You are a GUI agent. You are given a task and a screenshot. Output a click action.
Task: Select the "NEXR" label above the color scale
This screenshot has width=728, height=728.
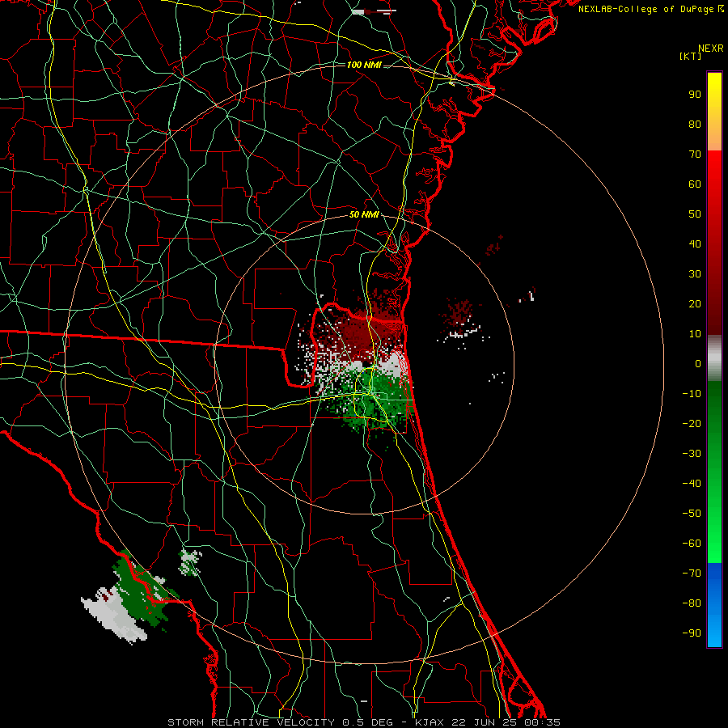(710, 49)
